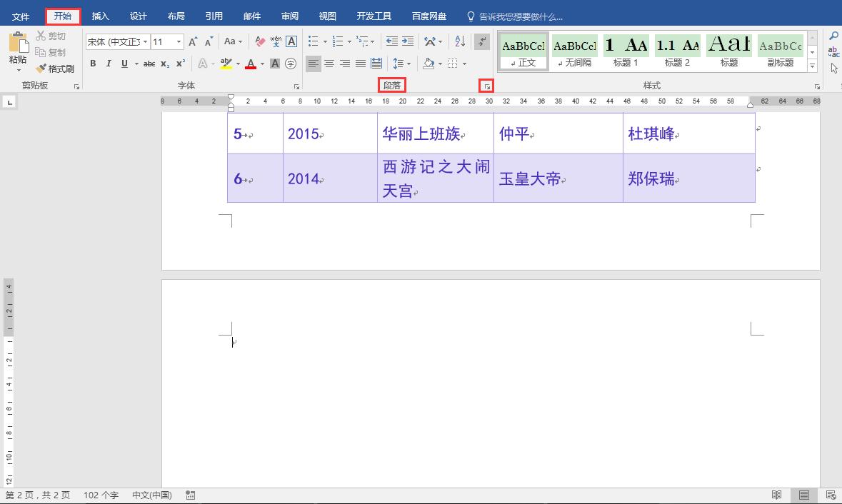This screenshot has height=504, width=842.
Task: Toggle Show/Hide paragraph marks
Action: click(x=482, y=41)
